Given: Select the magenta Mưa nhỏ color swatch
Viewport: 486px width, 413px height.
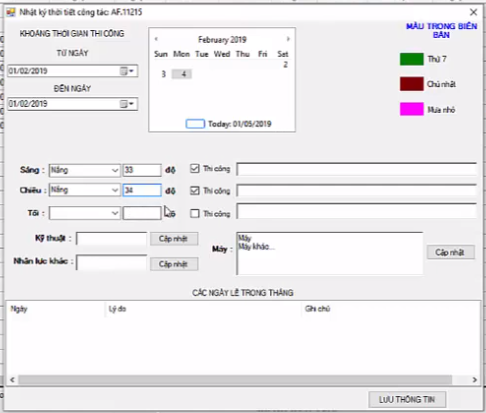Looking at the screenshot, I should coord(412,109).
